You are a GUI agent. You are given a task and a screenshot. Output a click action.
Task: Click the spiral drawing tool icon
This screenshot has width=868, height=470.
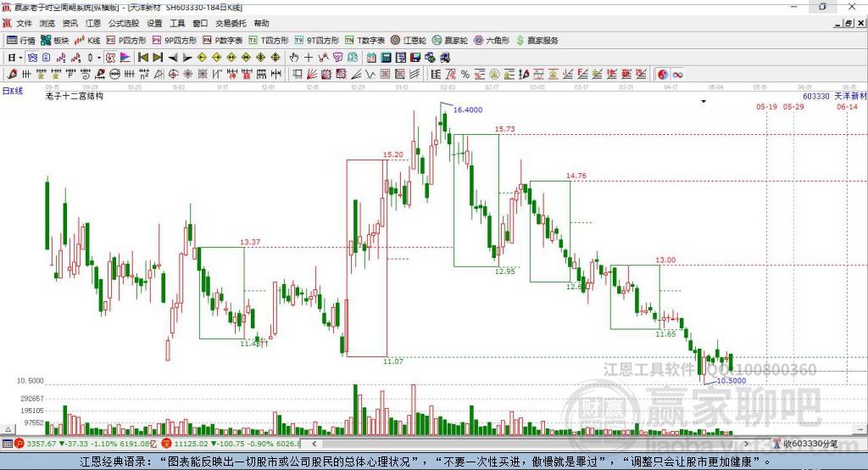point(86,75)
